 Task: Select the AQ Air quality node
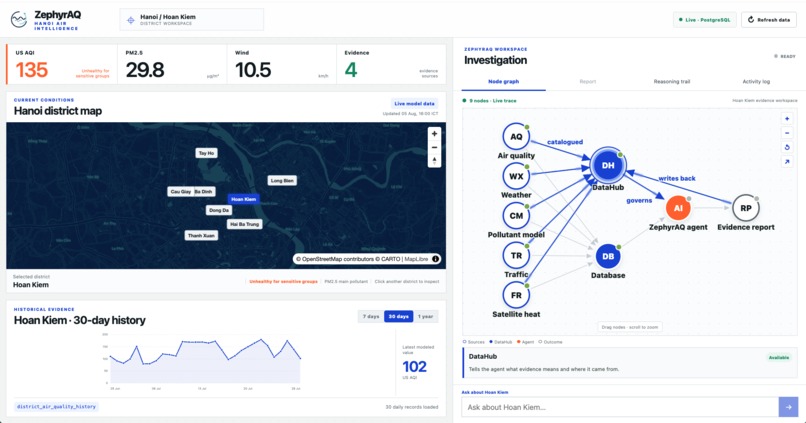(516, 137)
